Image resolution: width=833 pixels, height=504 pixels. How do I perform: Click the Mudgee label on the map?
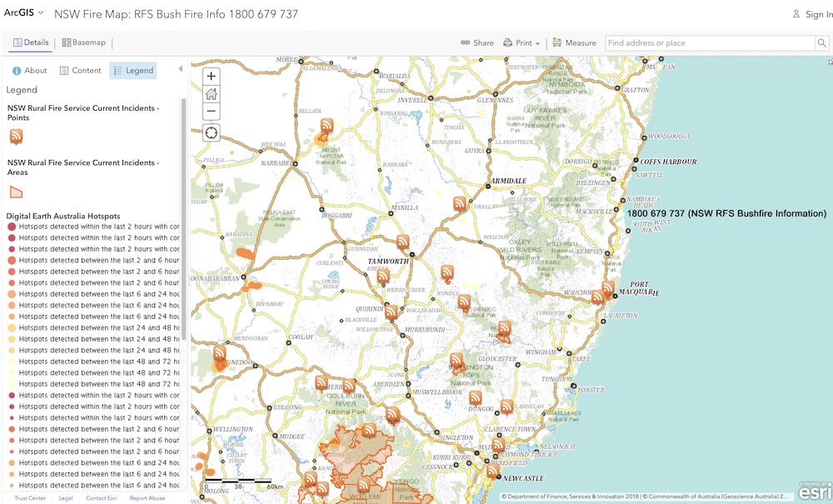(292, 437)
